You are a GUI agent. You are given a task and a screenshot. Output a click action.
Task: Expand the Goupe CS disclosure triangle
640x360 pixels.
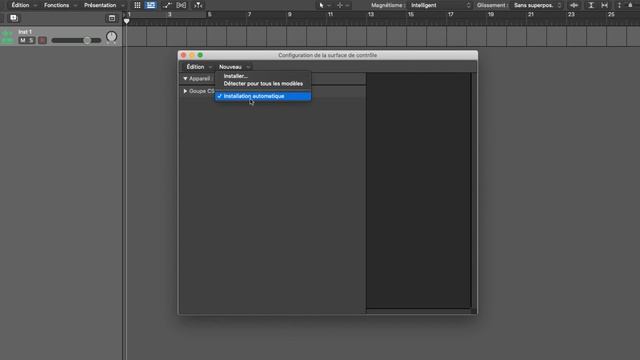185,91
